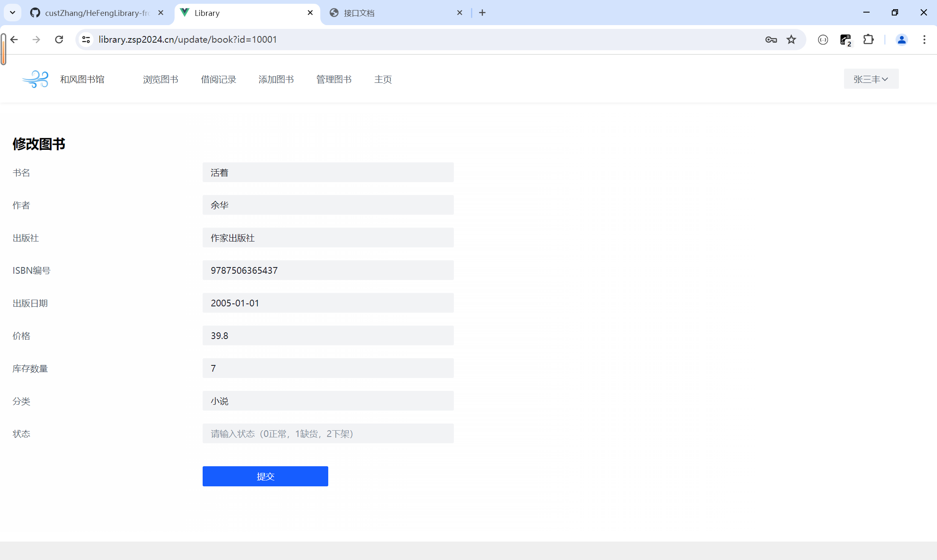Image resolution: width=937 pixels, height=560 pixels.
Task: Click the 库存数量 label
Action: click(x=30, y=368)
